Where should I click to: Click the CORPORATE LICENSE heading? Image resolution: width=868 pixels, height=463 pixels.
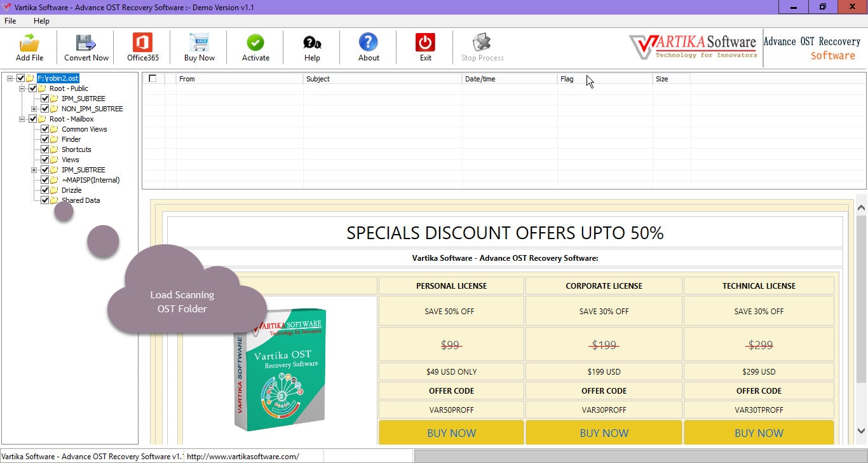point(604,286)
